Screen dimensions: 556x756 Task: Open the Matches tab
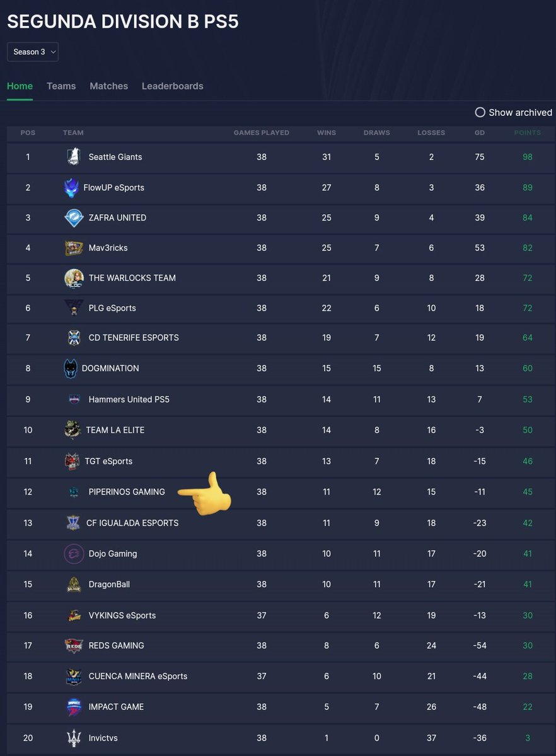pos(108,86)
